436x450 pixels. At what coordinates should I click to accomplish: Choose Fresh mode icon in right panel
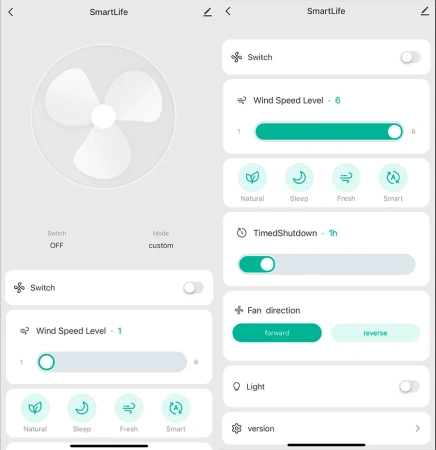tap(346, 177)
